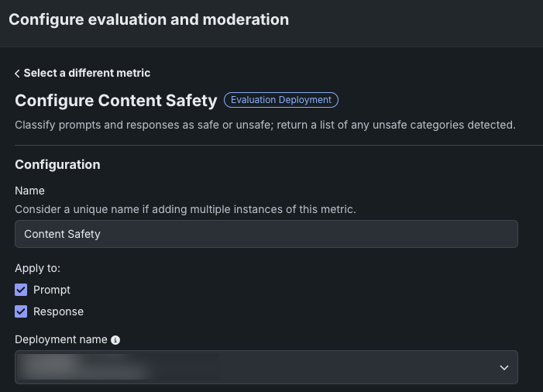Click the Response checkbox label text

click(58, 311)
